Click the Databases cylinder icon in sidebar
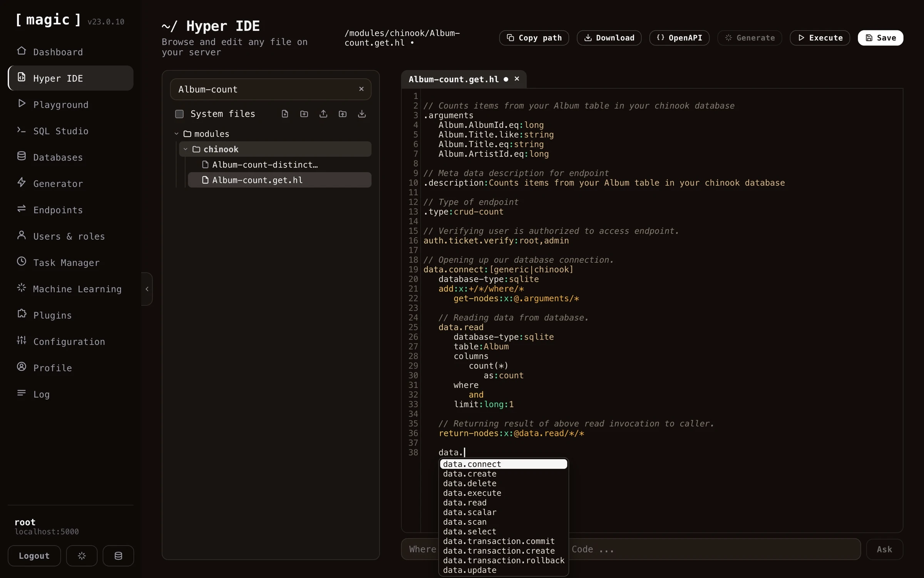The height and width of the screenshot is (578, 924). 22,156
